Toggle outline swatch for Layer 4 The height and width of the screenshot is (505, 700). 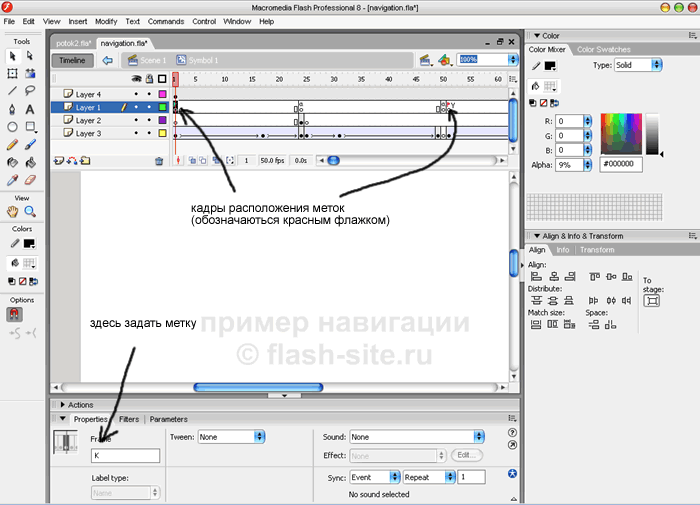coord(162,94)
